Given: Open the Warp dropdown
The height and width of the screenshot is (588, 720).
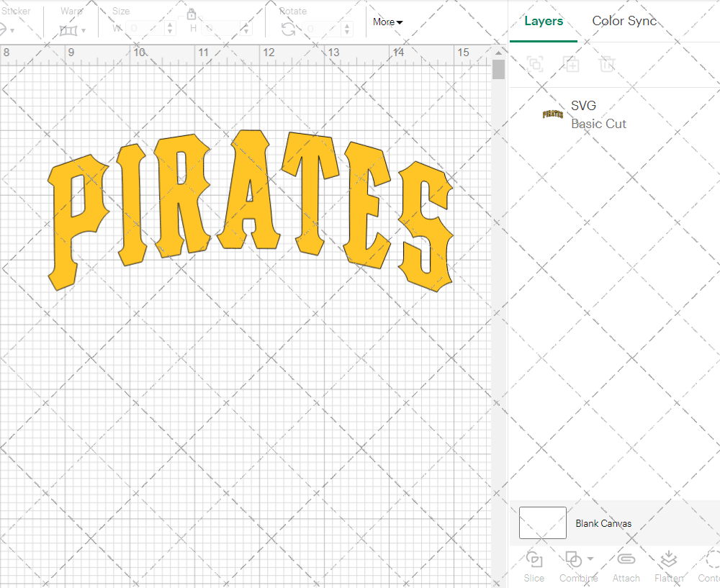Looking at the screenshot, I should click(x=84, y=31).
